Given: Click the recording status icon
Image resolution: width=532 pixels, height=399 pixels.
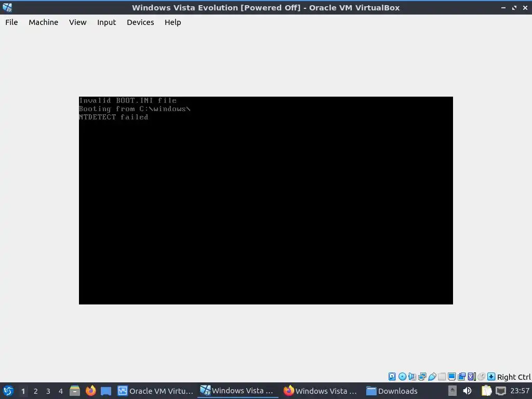Looking at the screenshot, I should click(461, 376).
